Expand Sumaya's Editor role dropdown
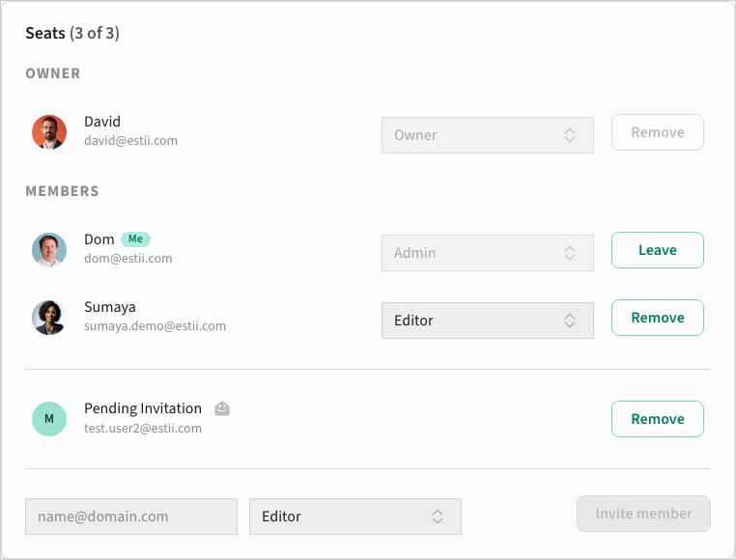 487,321
